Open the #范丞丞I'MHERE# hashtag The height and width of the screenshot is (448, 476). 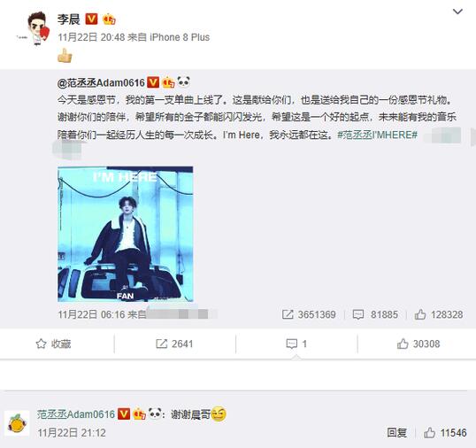click(377, 135)
